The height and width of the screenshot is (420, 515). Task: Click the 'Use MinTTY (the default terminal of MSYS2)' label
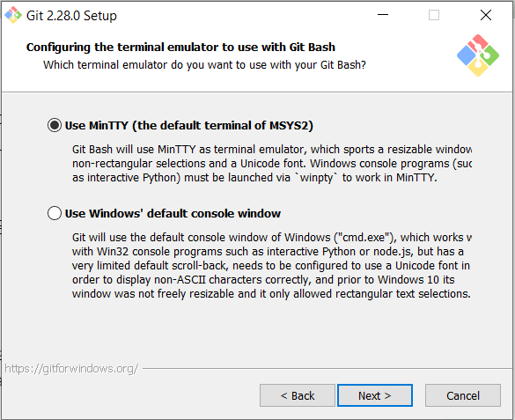189,125
